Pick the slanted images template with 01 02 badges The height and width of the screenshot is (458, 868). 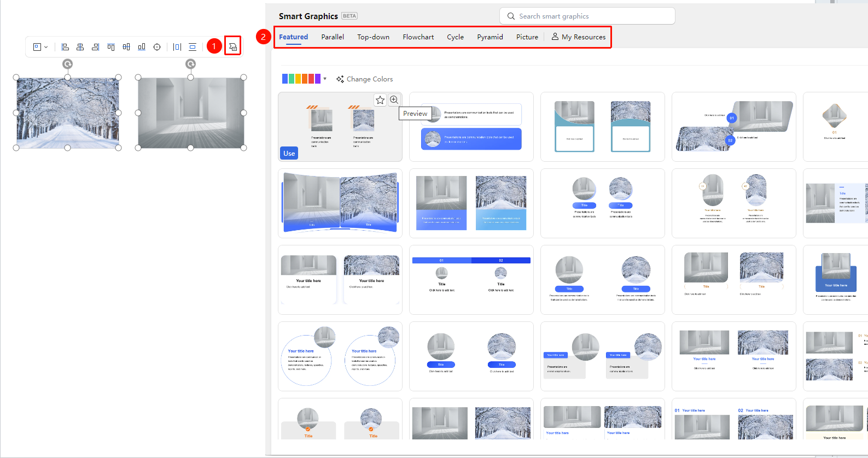(x=734, y=127)
